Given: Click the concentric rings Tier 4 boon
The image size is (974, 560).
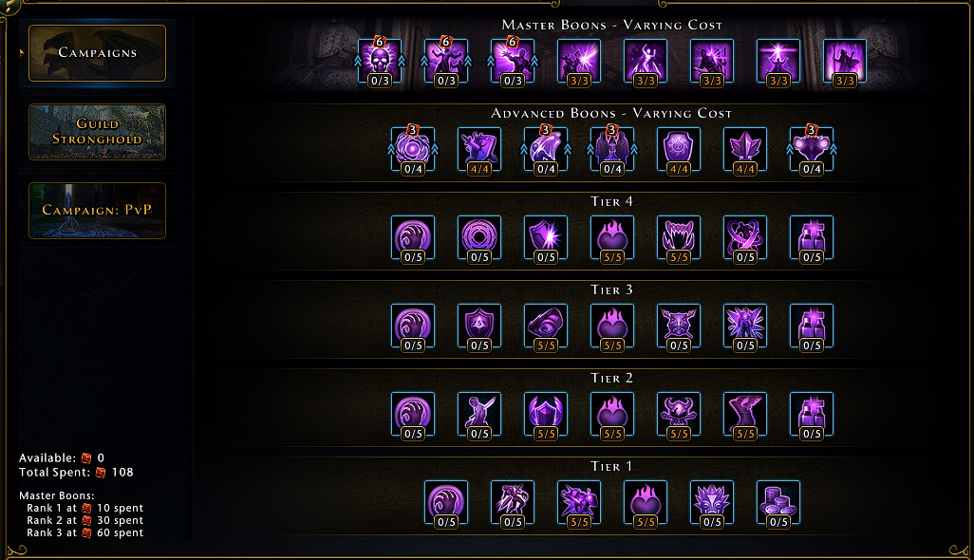Looking at the screenshot, I should click(478, 237).
